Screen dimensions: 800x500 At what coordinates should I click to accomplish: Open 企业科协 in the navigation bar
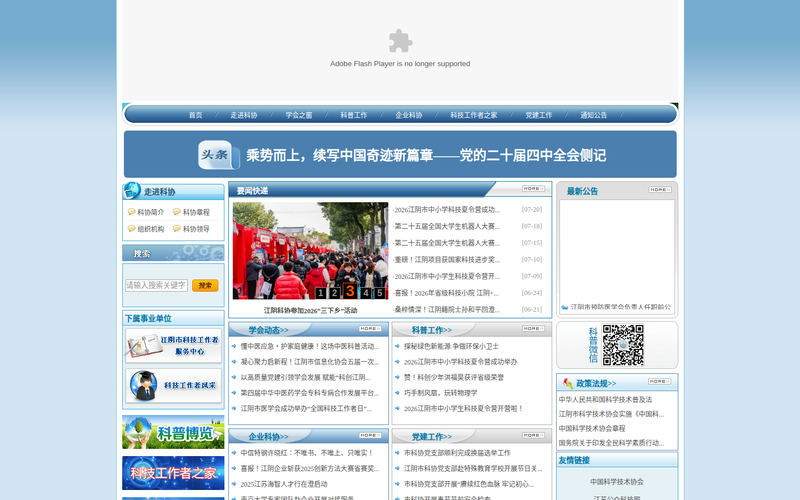pos(409,115)
